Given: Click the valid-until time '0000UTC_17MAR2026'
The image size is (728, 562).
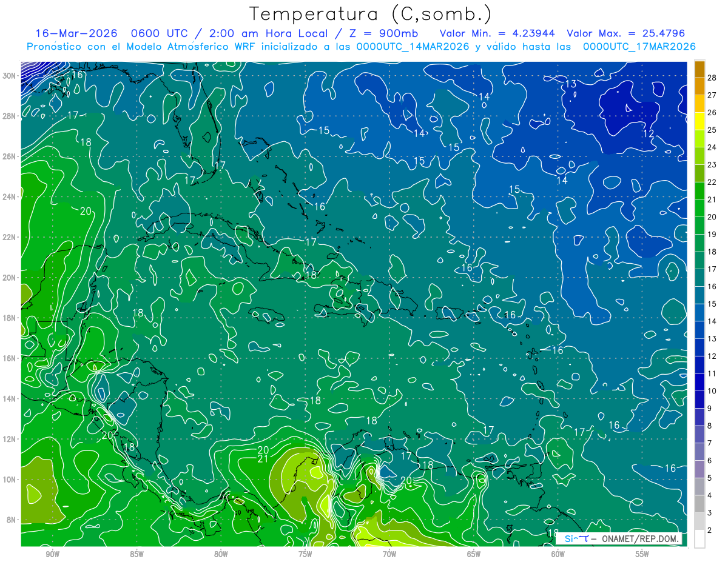Looking at the screenshot, I should (639, 47).
